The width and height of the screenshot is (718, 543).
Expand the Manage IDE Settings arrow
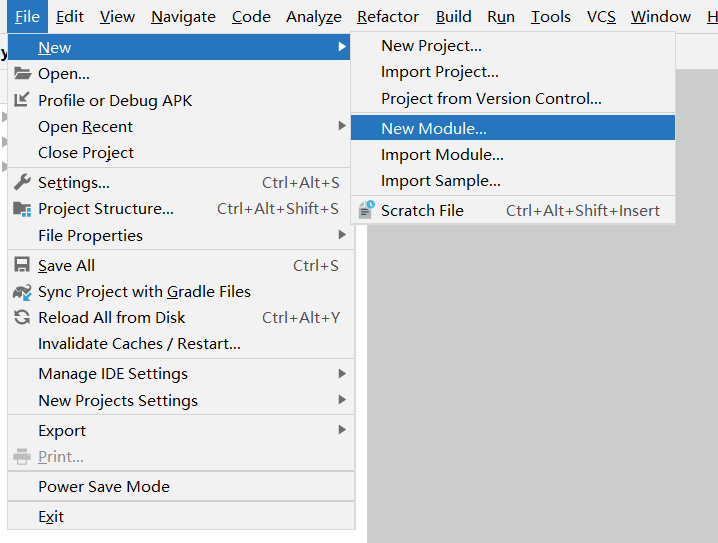pyautogui.click(x=342, y=374)
